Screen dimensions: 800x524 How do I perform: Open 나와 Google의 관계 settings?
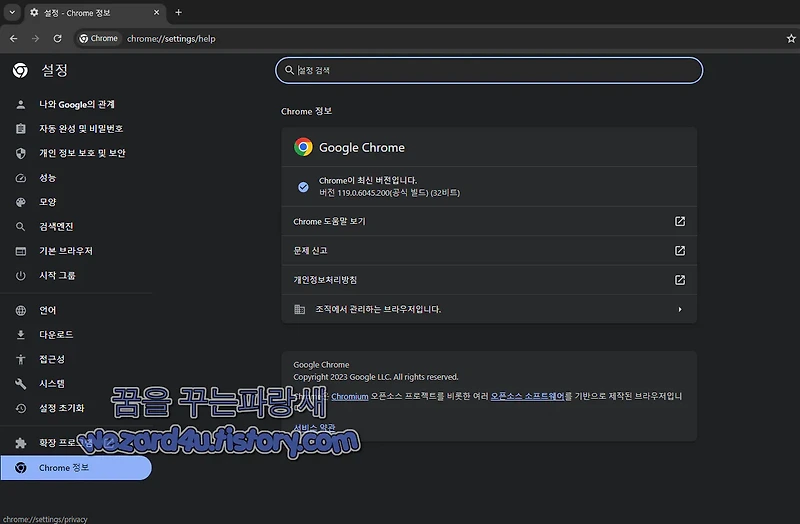77,105
